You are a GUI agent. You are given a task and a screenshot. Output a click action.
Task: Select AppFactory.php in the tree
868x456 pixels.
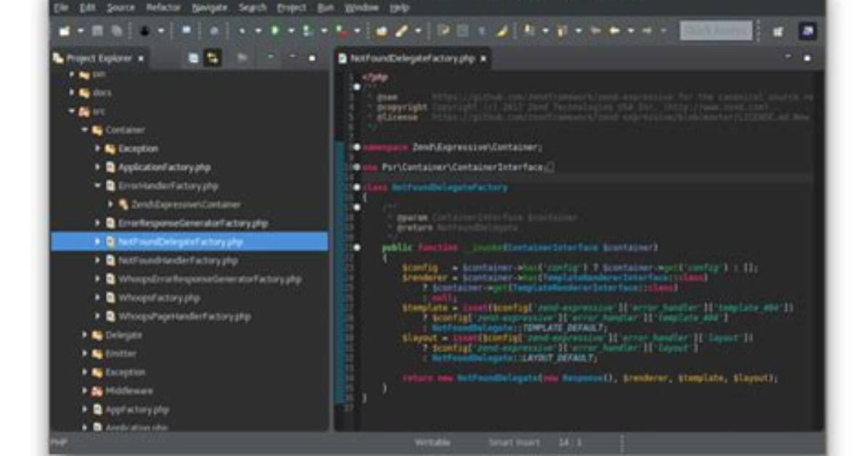point(137,410)
